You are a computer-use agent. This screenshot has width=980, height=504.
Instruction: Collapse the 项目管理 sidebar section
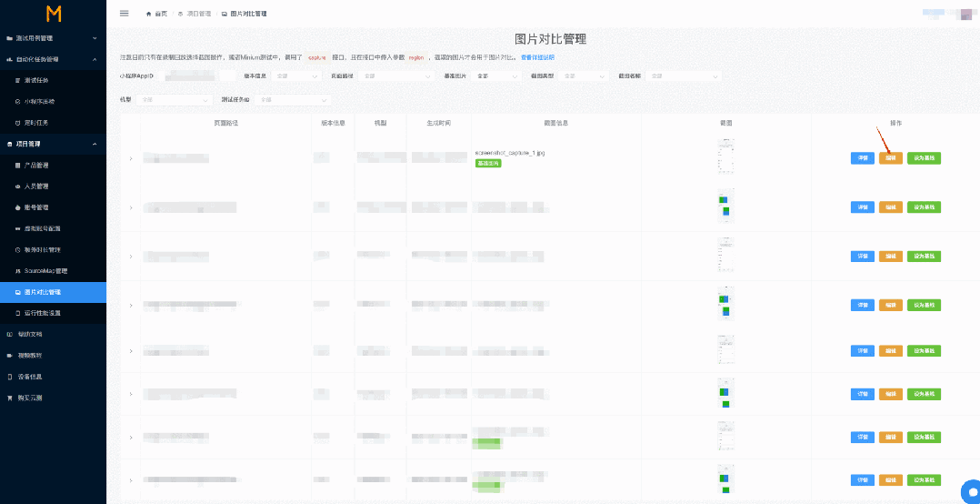pos(53,144)
